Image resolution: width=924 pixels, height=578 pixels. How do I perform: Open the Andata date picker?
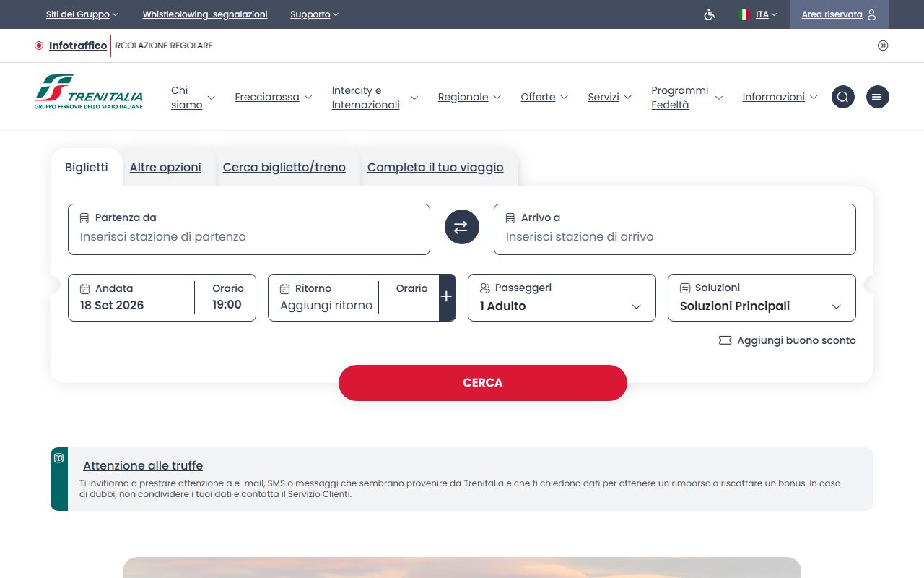point(131,298)
